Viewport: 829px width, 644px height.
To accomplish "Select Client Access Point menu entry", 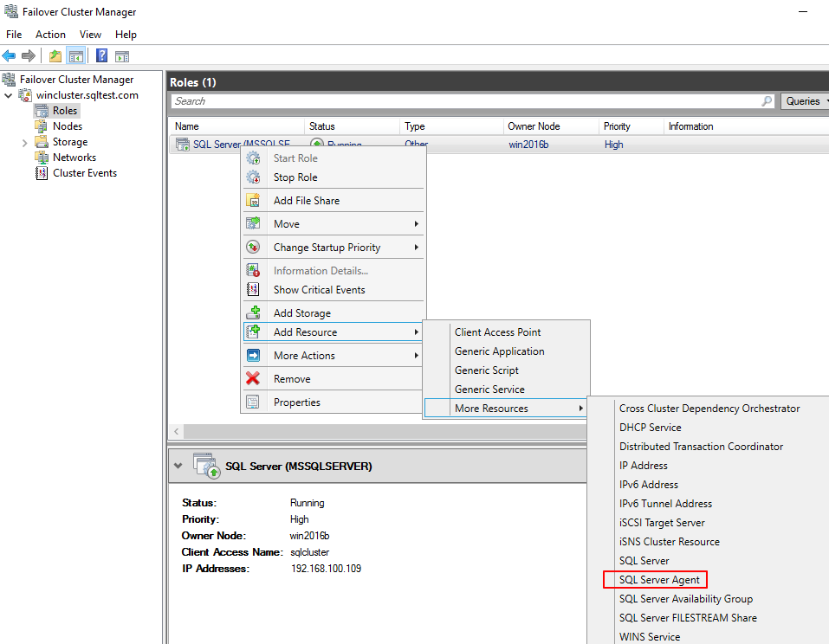I will click(497, 332).
